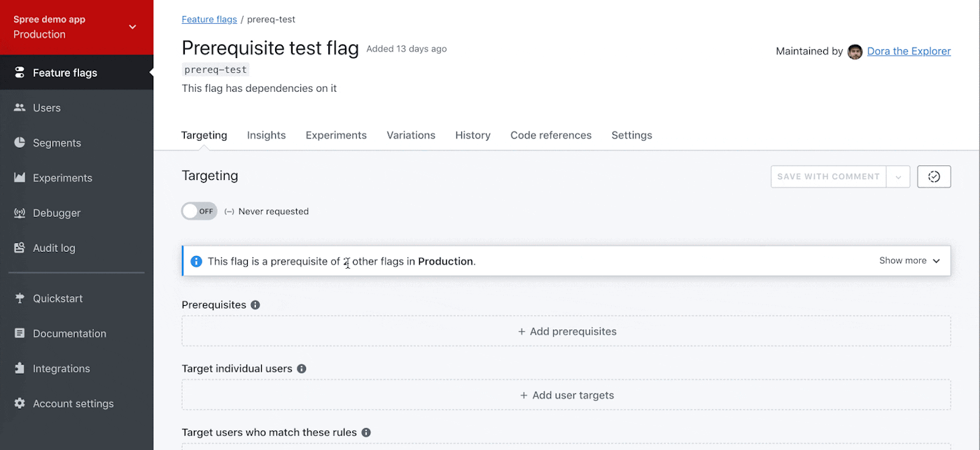
Task: Expand Show more in the prerequisite banner
Action: click(909, 260)
